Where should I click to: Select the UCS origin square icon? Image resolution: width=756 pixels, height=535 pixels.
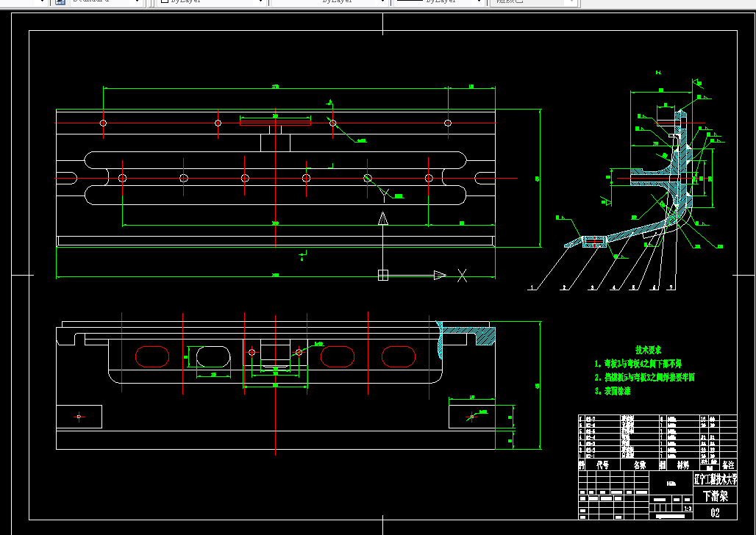point(383,275)
